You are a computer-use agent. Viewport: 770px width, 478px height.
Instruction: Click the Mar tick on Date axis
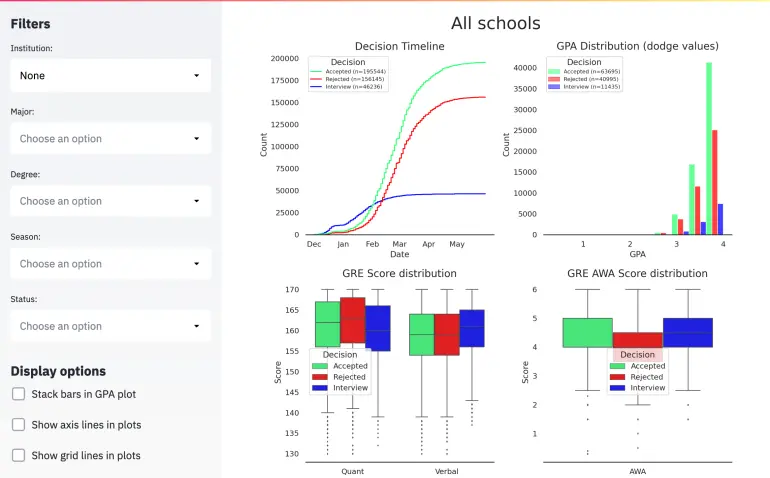[399, 244]
